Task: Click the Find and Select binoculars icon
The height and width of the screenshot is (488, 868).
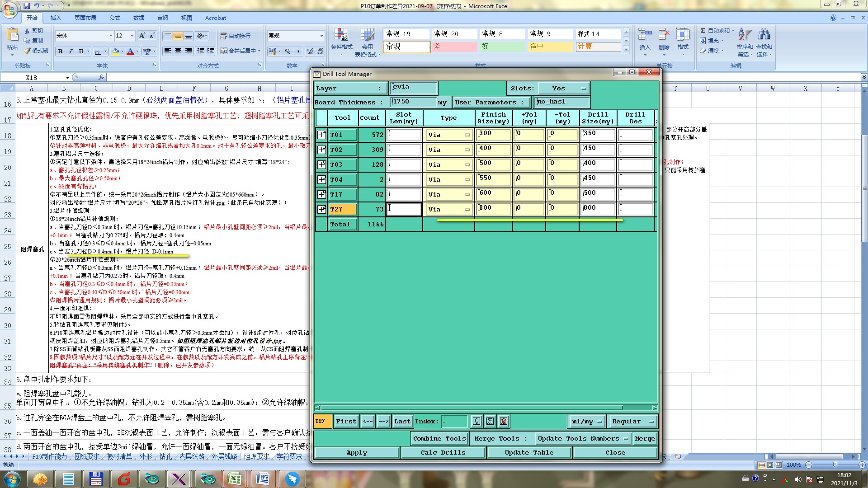Action: tap(764, 35)
